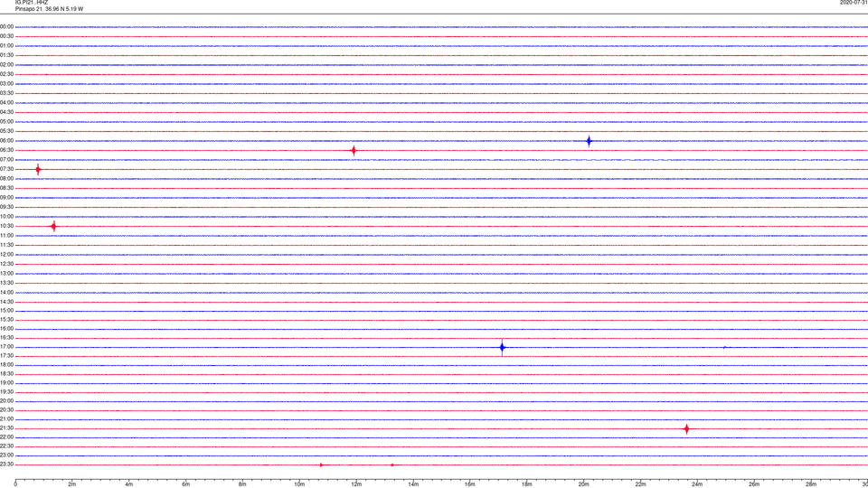The width and height of the screenshot is (868, 488).
Task: Click the 23:30 time label
Action: pos(6,465)
